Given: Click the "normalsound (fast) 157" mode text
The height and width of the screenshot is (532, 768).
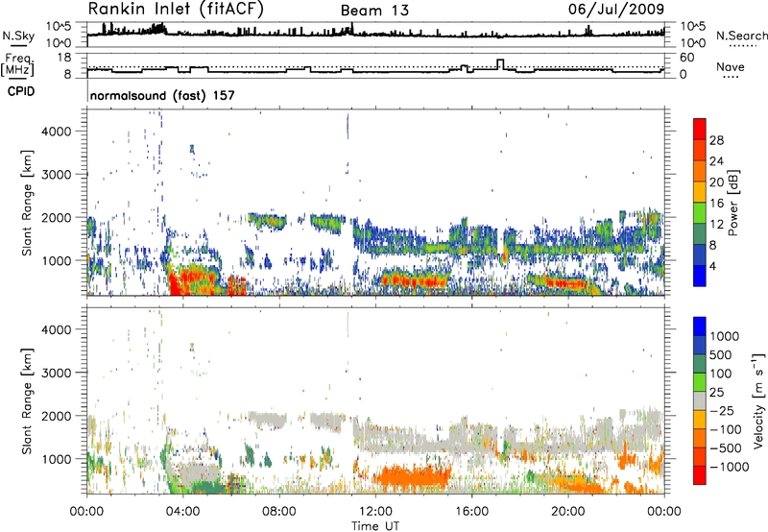Looking at the screenshot, I should coord(162,95).
